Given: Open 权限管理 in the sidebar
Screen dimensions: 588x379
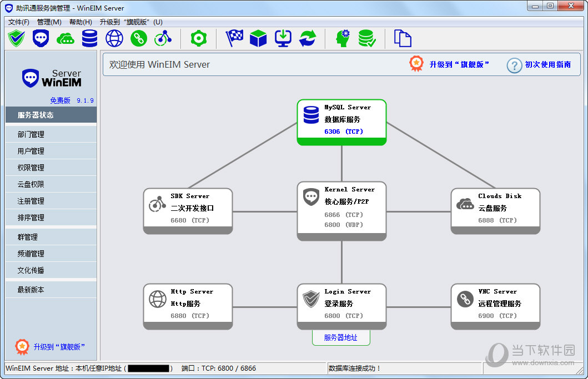Looking at the screenshot, I should click(x=51, y=168).
